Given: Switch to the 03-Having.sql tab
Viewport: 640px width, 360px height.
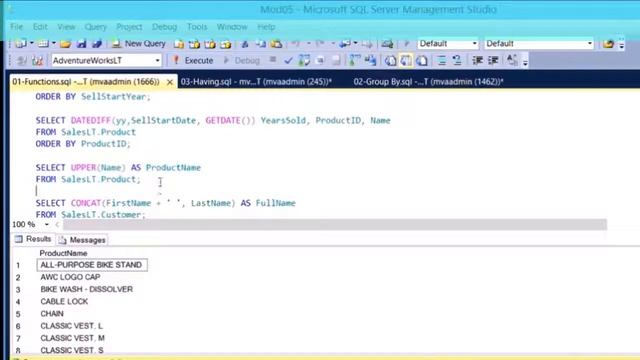Looking at the screenshot, I should (x=256, y=82).
